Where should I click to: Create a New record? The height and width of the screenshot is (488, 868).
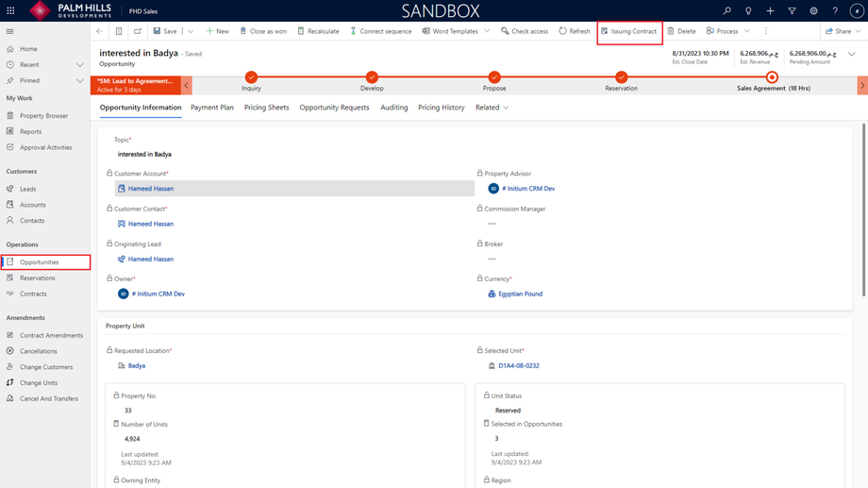pos(217,31)
